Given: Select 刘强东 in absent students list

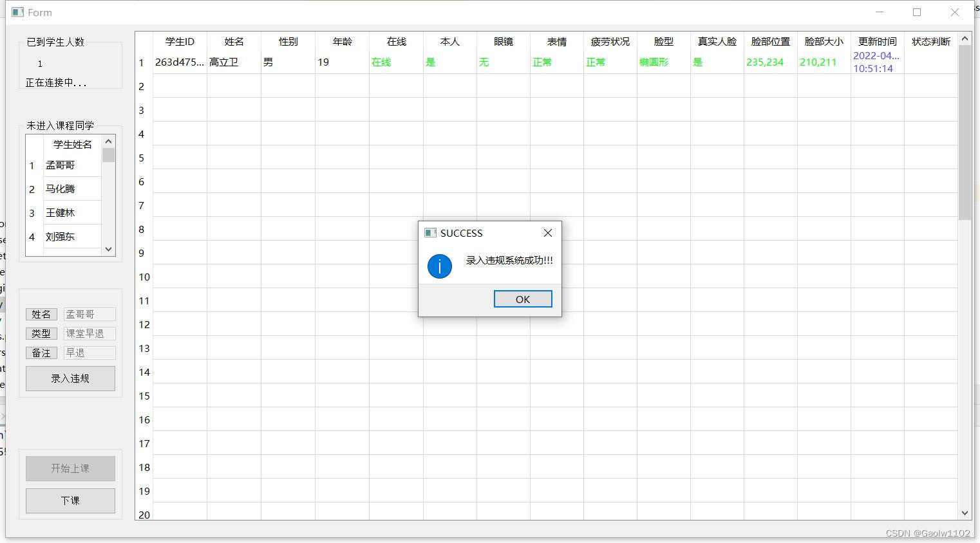Looking at the screenshot, I should (72, 237).
